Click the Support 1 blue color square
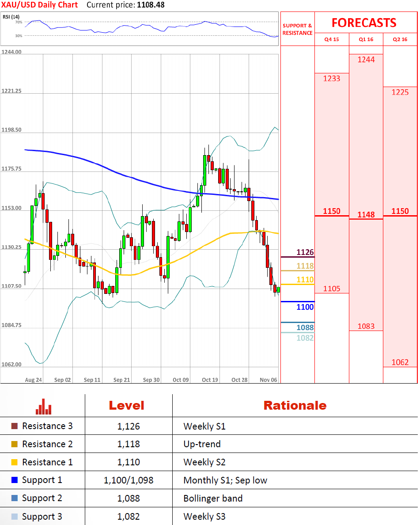This screenshot has height=525, width=420. [x=14, y=480]
